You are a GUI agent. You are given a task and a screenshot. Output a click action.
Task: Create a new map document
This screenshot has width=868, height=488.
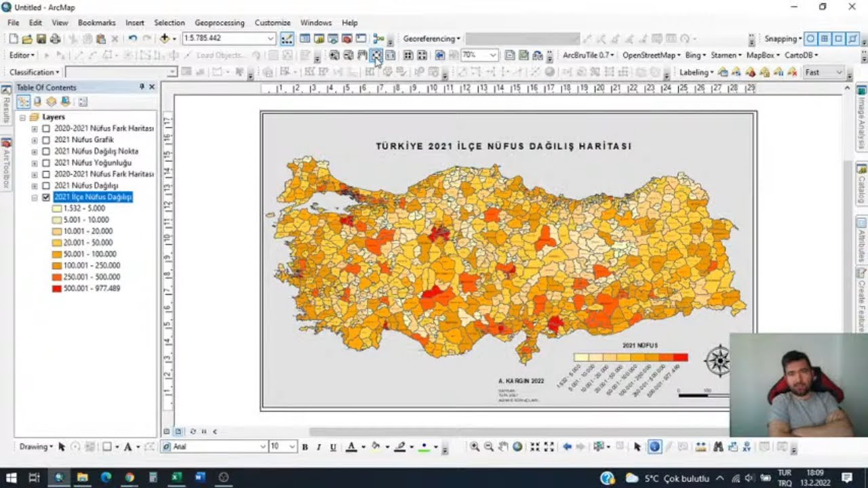coord(13,39)
